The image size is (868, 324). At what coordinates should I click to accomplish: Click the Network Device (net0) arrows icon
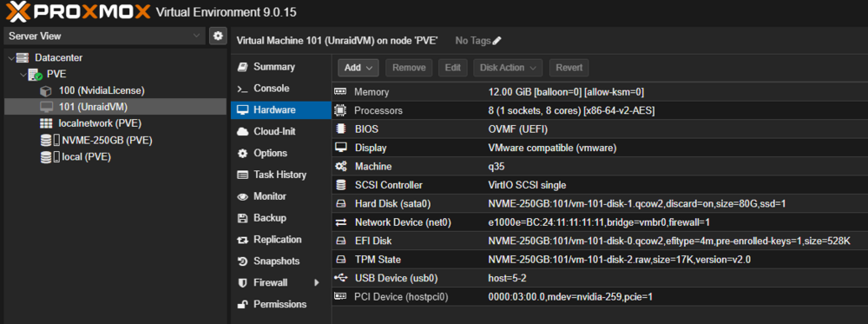tap(340, 222)
